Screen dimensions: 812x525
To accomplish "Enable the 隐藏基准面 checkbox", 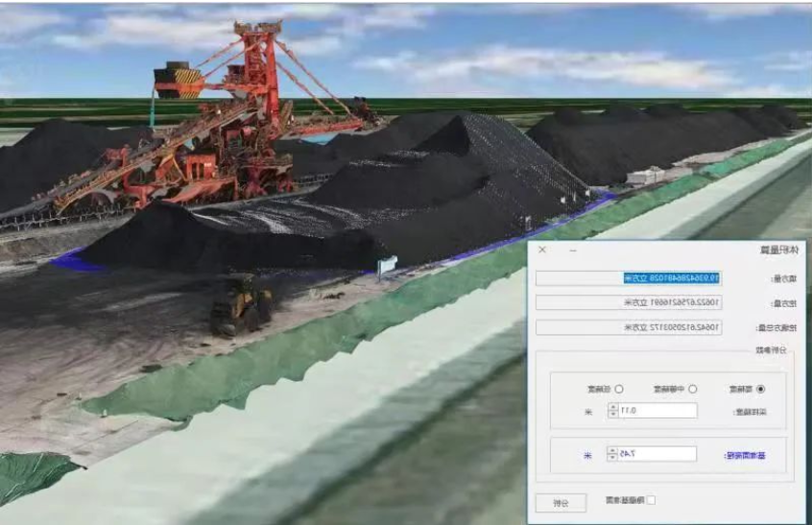I will click(x=652, y=500).
